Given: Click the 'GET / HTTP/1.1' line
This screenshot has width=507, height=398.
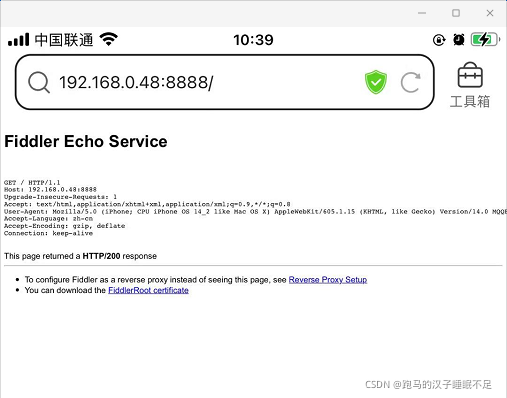Looking at the screenshot, I should 32,182.
